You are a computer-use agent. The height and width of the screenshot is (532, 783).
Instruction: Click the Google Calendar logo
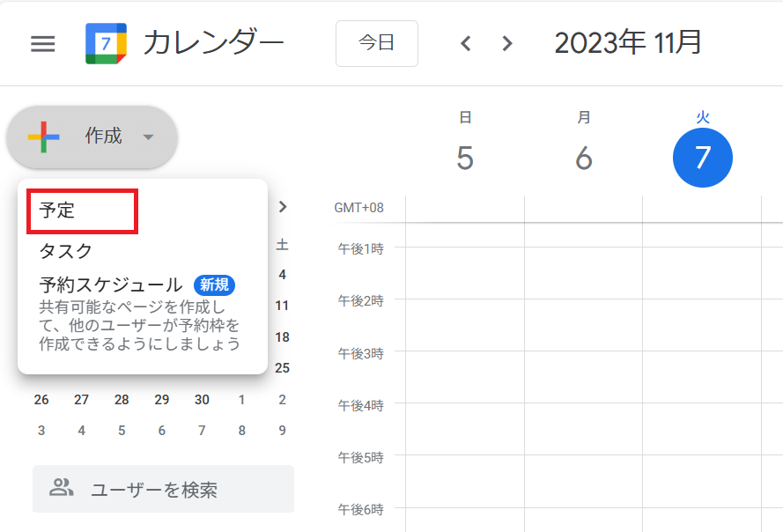point(106,44)
